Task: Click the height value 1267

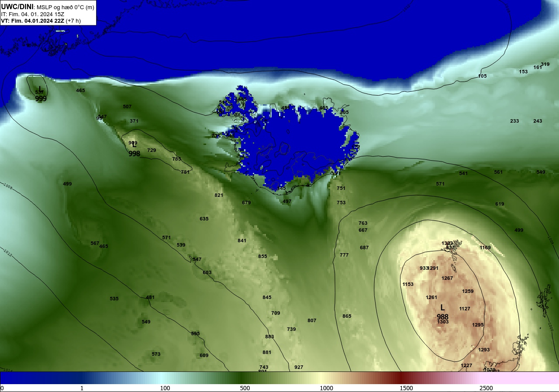Action: point(447,278)
